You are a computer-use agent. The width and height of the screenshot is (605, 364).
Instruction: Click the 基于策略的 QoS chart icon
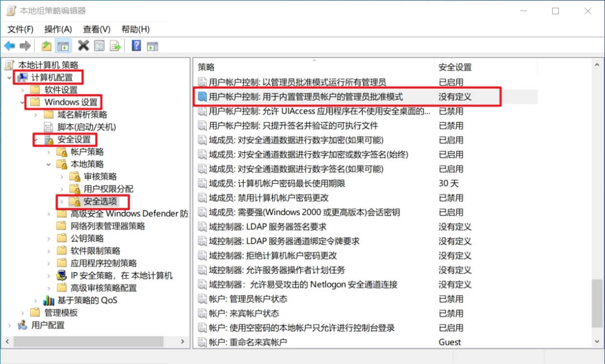(49, 300)
